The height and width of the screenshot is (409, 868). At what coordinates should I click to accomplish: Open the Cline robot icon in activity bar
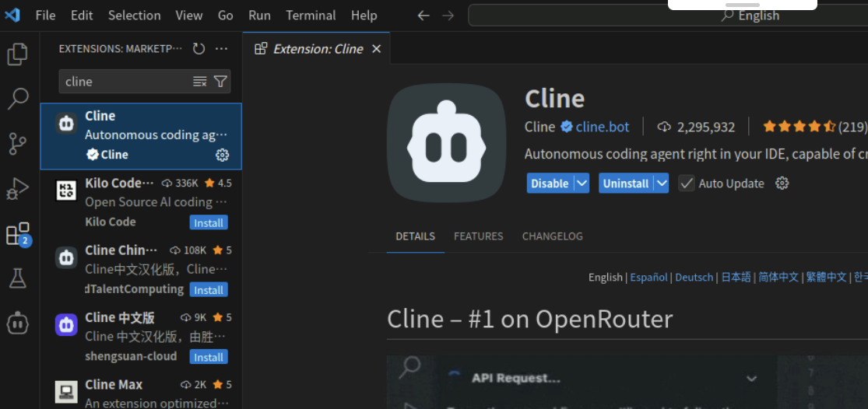[x=17, y=323]
